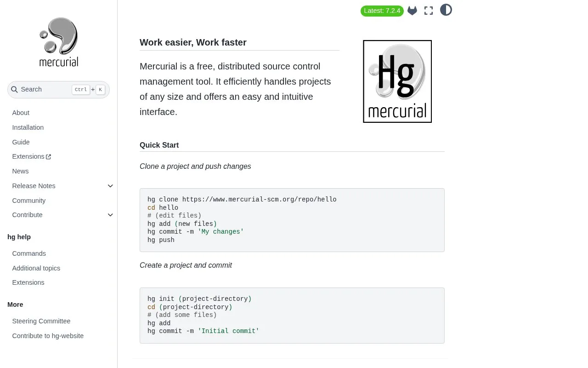Expand the Contribute chevron
Viewport: 588px width, 368px height.
110,215
